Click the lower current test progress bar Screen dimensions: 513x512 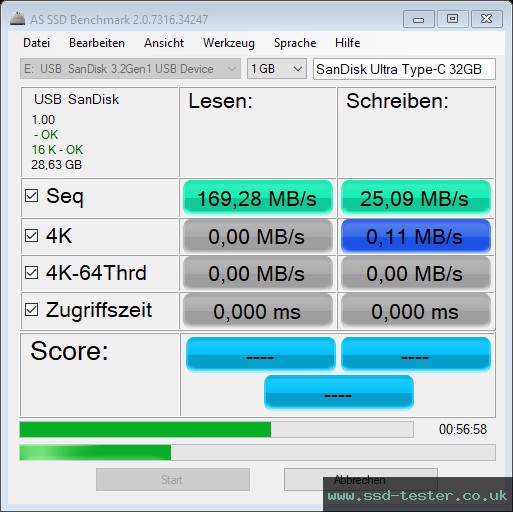[x=257, y=453]
